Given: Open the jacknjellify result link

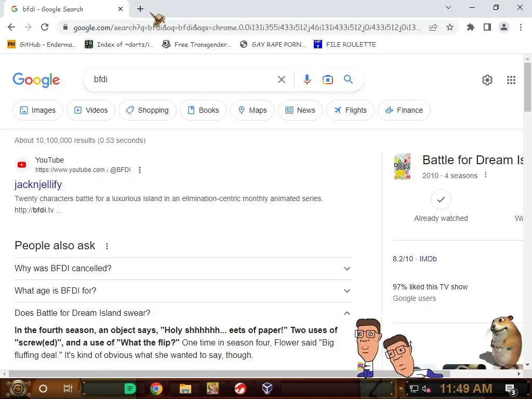Looking at the screenshot, I should pyautogui.click(x=38, y=184).
